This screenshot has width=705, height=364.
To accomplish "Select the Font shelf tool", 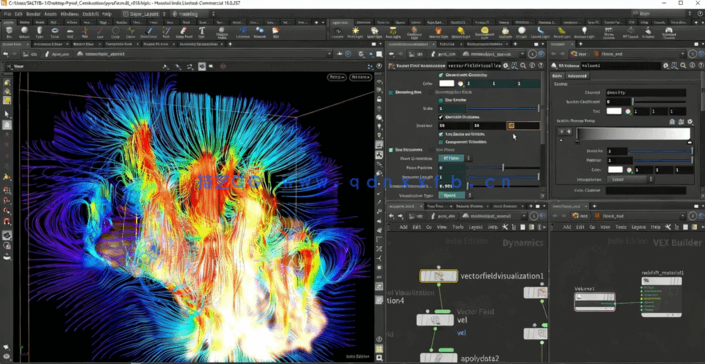I will [x=201, y=32].
